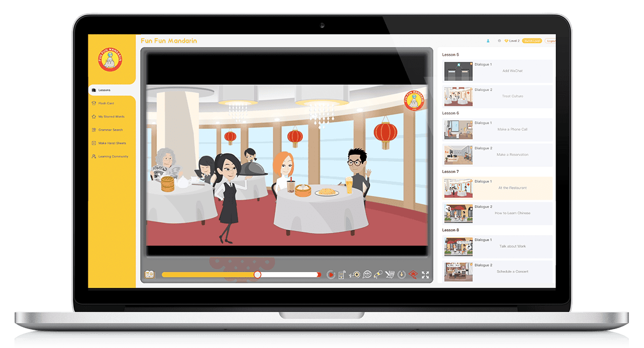Open Grammar Search in sidebar

110,130
